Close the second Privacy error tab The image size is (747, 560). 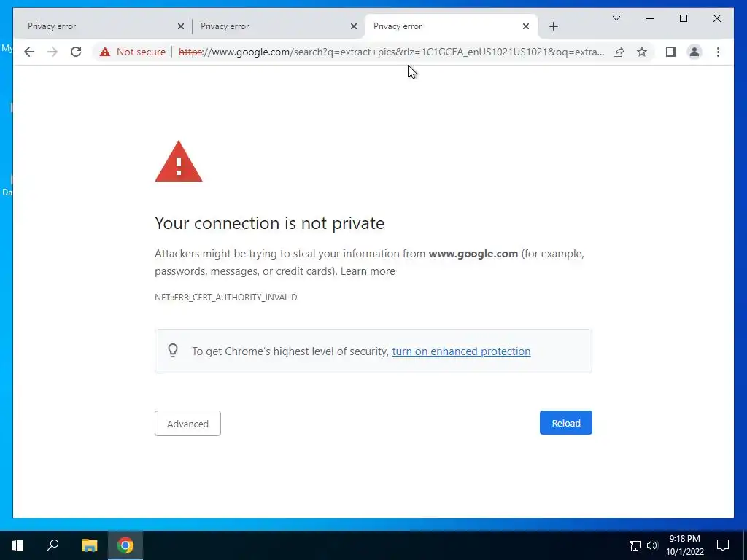tap(354, 26)
